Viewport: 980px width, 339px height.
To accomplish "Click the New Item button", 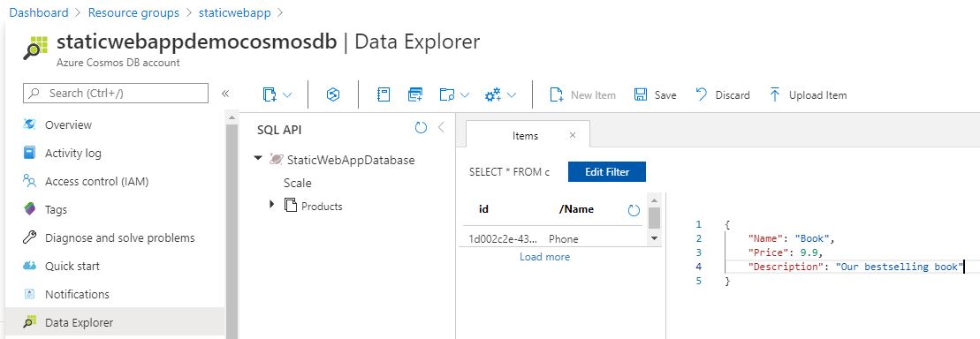I will 582,94.
